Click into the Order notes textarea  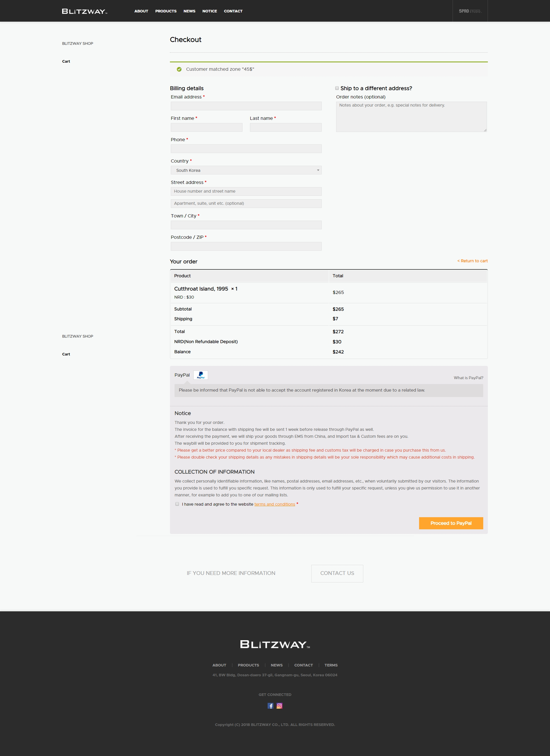pos(411,117)
